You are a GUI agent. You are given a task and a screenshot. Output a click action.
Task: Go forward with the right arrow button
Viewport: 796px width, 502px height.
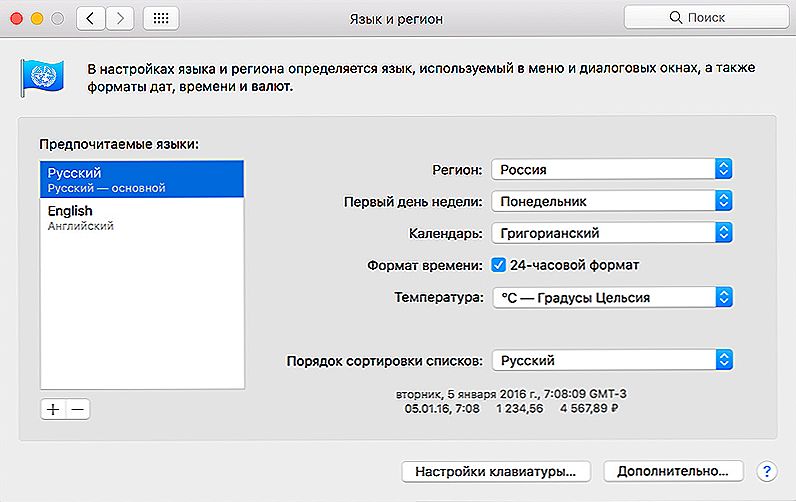click(x=120, y=19)
